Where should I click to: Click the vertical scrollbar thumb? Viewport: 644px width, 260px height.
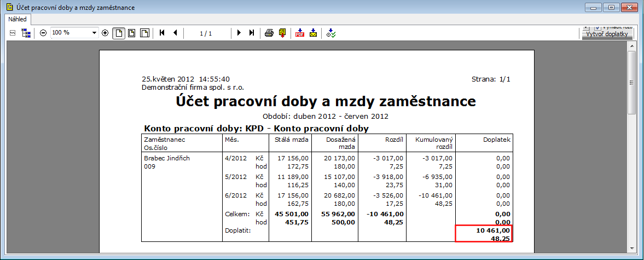pyautogui.click(x=632, y=83)
